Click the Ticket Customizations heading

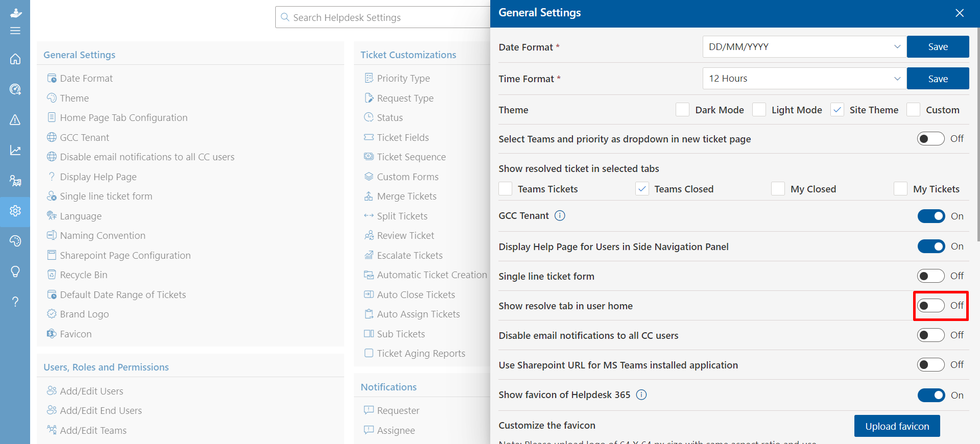pyautogui.click(x=408, y=55)
